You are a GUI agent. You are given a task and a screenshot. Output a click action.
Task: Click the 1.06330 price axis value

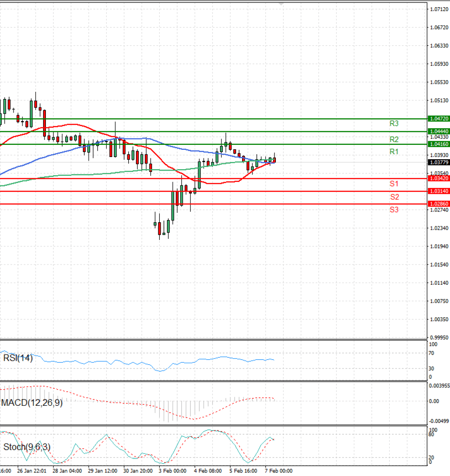439,46
